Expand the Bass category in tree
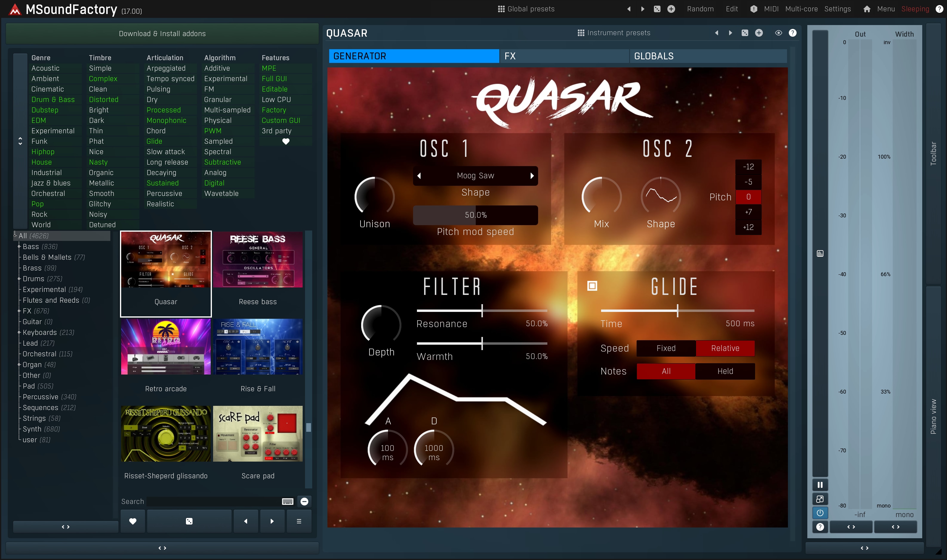This screenshot has height=560, width=947. click(19, 246)
